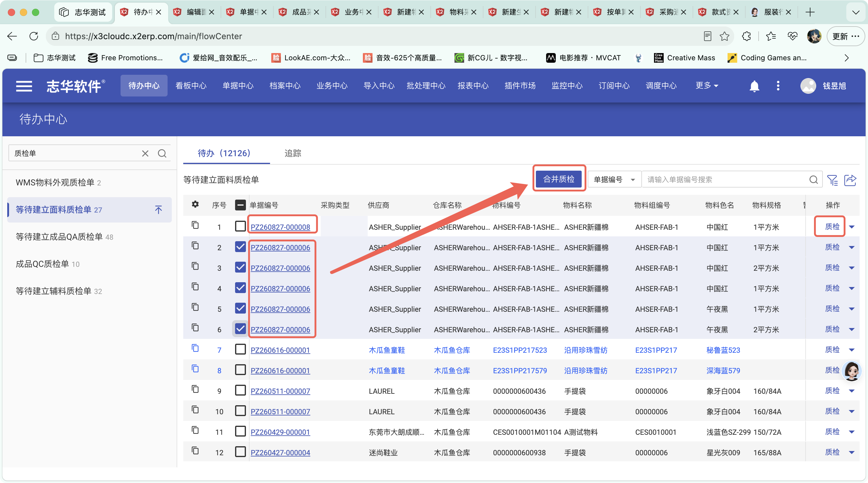The image size is (868, 483).
Task: Expand the row 1 operation dropdown arrow
Action: click(x=851, y=227)
